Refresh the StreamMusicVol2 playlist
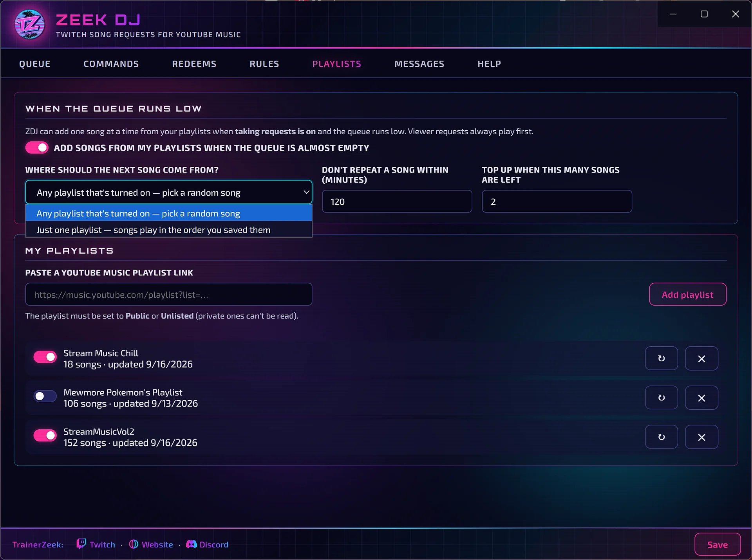Viewport: 752px width, 560px height. 662,437
